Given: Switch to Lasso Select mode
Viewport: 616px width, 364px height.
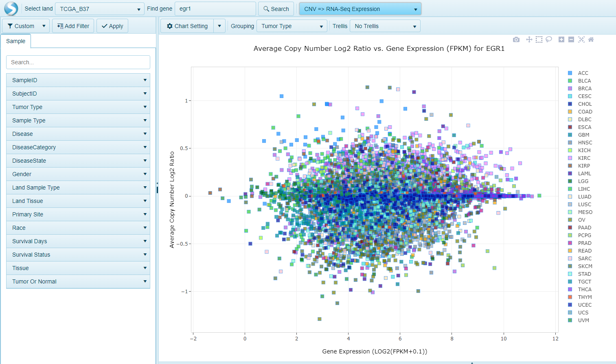Looking at the screenshot, I should coord(548,39).
